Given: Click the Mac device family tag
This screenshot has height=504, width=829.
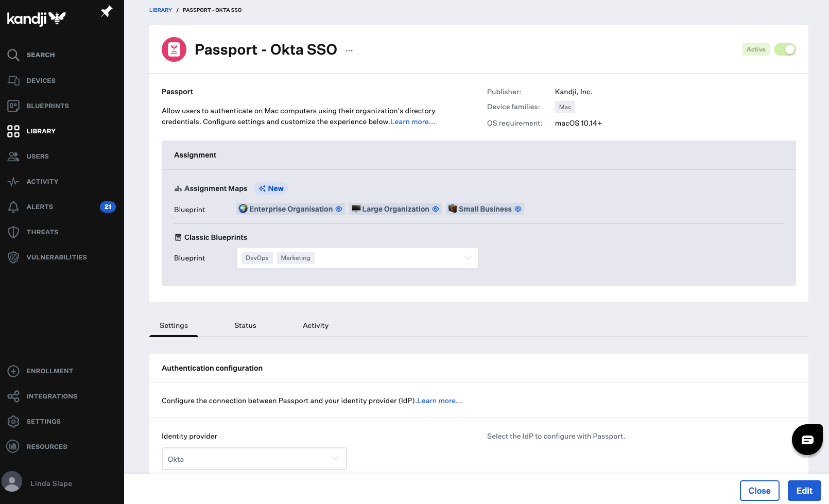Looking at the screenshot, I should pos(565,107).
